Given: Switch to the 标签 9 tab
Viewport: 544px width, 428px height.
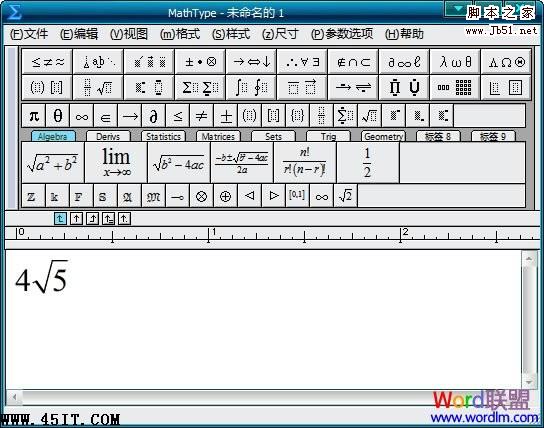Looking at the screenshot, I should point(493,136).
